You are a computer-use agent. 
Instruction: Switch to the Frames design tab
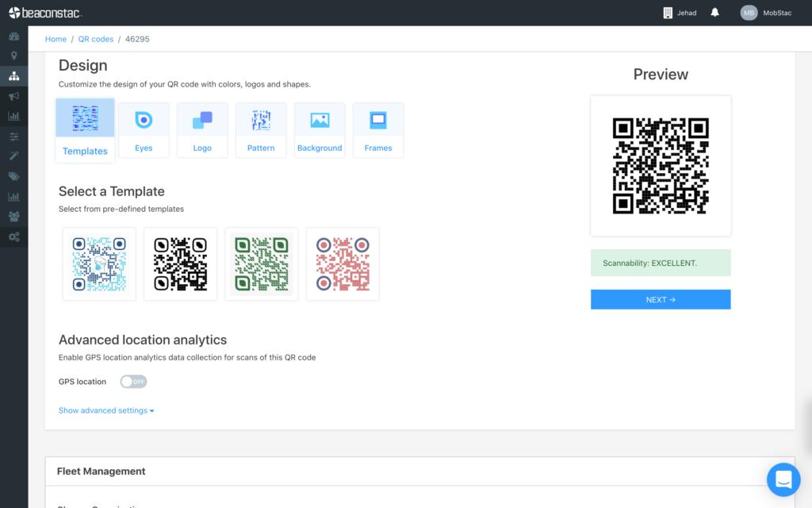pos(378,130)
